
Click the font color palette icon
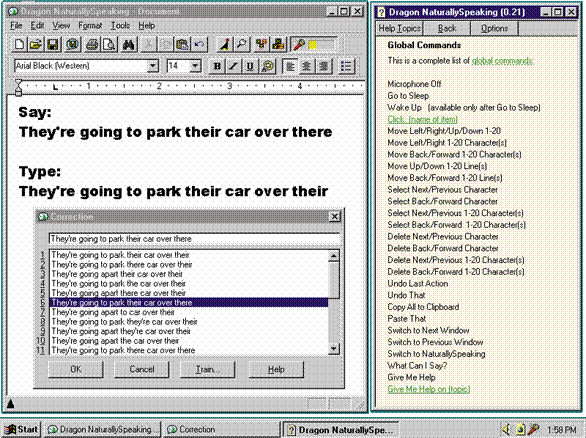[x=268, y=66]
